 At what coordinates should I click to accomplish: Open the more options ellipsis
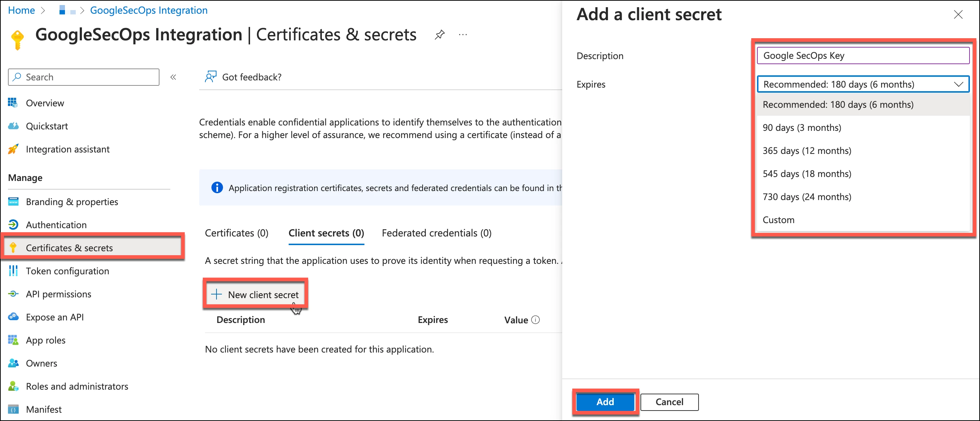tap(463, 35)
